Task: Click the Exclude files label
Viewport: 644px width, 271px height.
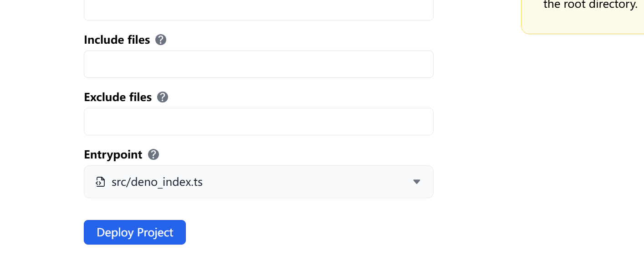Action: pos(118,97)
